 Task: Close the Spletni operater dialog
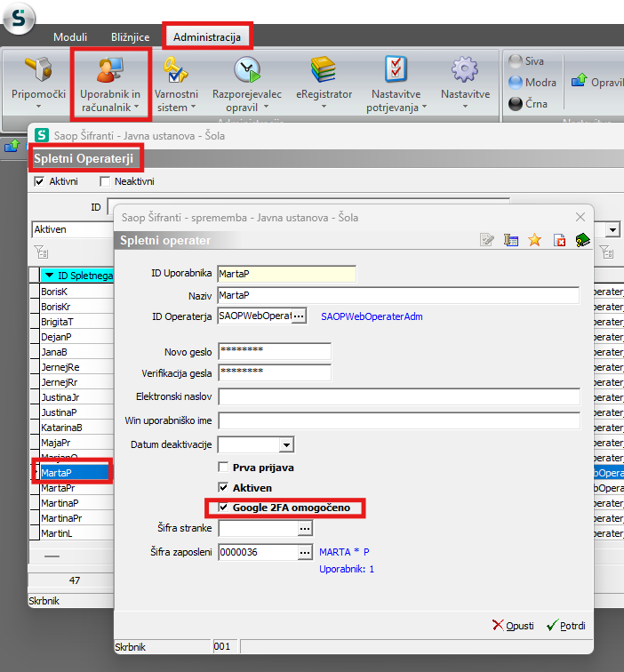[580, 217]
